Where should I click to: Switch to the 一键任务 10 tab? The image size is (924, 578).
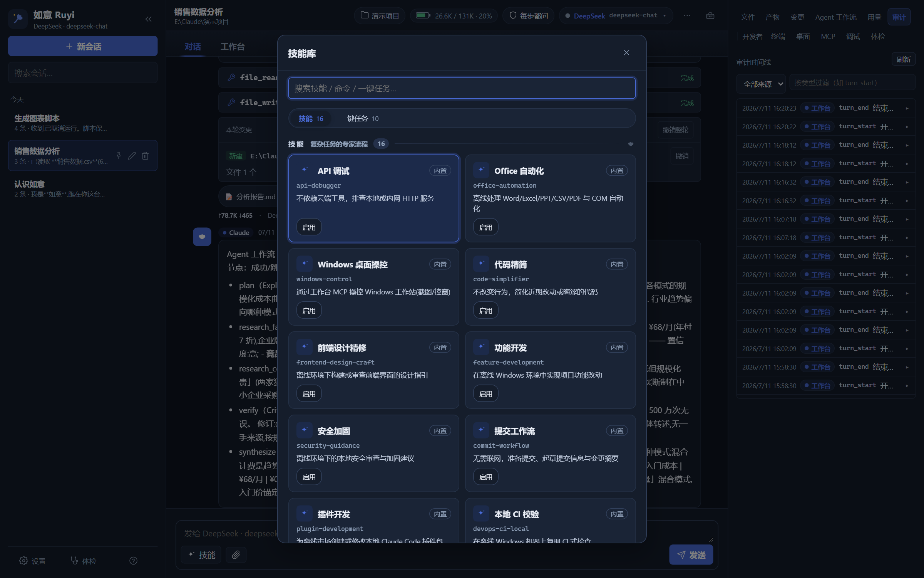359,118
